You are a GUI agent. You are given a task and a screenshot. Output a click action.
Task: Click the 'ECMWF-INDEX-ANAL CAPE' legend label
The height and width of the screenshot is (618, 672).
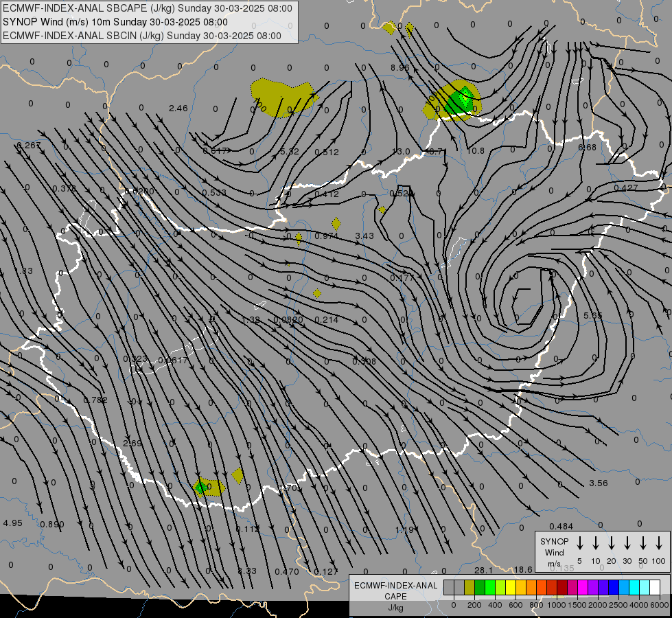pyautogui.click(x=395, y=591)
